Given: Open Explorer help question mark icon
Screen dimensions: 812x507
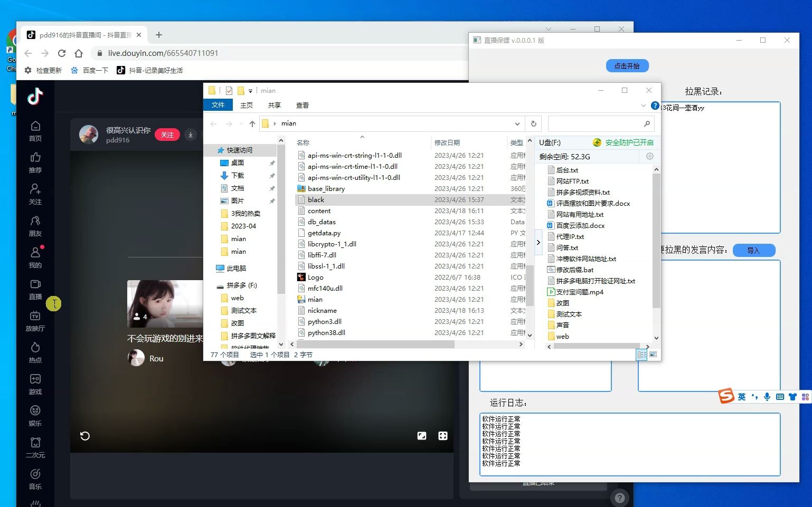Looking at the screenshot, I should [x=655, y=106].
